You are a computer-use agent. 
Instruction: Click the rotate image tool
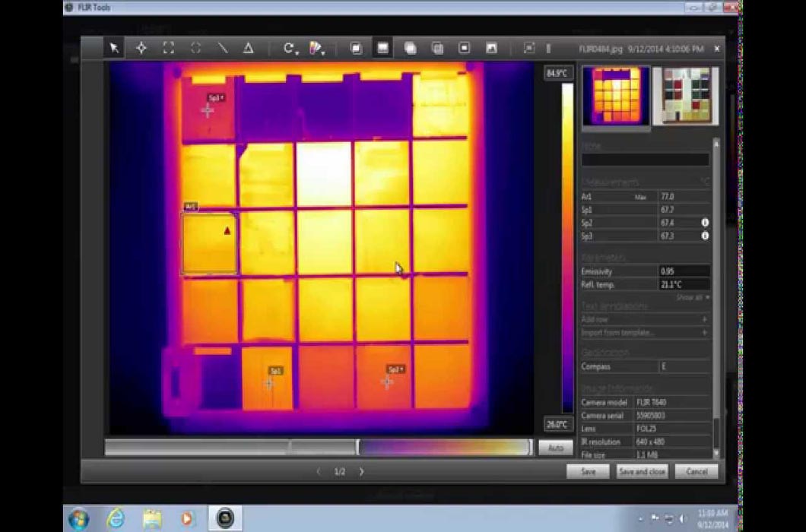287,48
